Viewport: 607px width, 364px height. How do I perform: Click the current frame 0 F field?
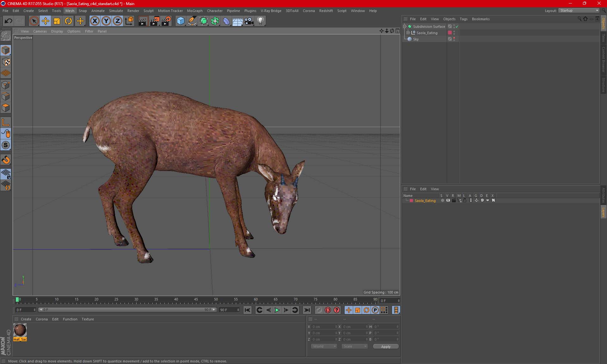(390, 300)
